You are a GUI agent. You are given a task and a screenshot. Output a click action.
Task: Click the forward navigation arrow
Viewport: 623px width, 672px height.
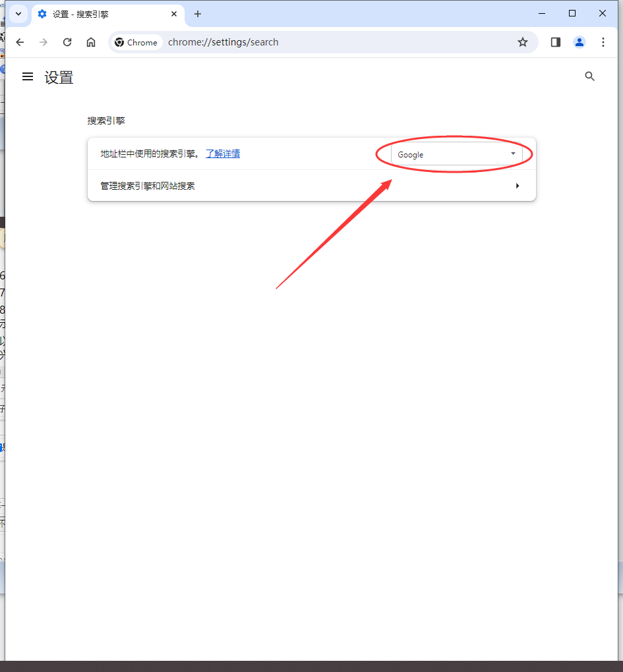click(44, 42)
